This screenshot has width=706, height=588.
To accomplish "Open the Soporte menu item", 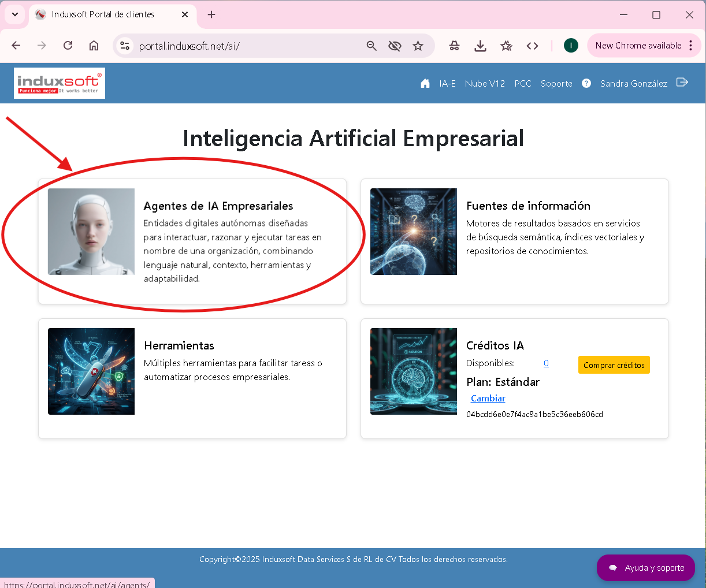I will coord(556,84).
